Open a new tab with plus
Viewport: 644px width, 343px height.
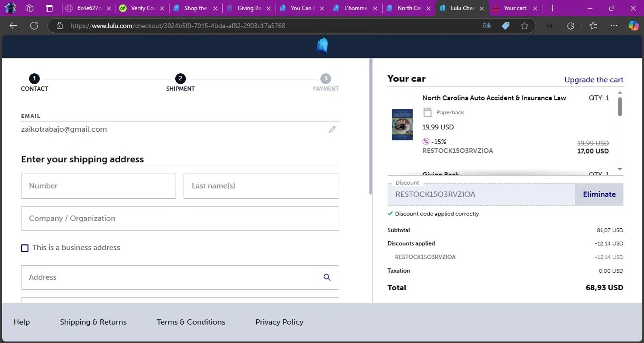coord(553,8)
